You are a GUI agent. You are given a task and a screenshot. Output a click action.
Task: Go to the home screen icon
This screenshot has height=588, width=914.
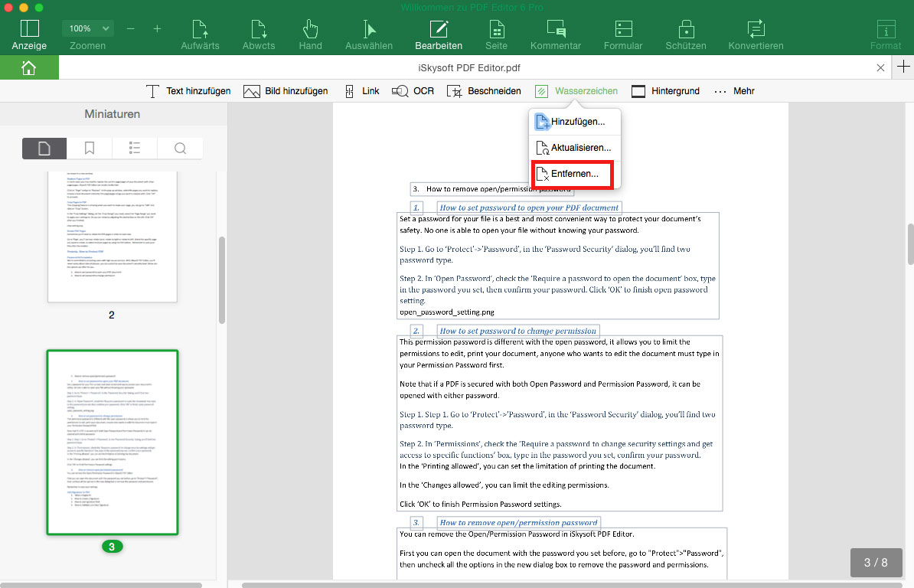tap(28, 67)
